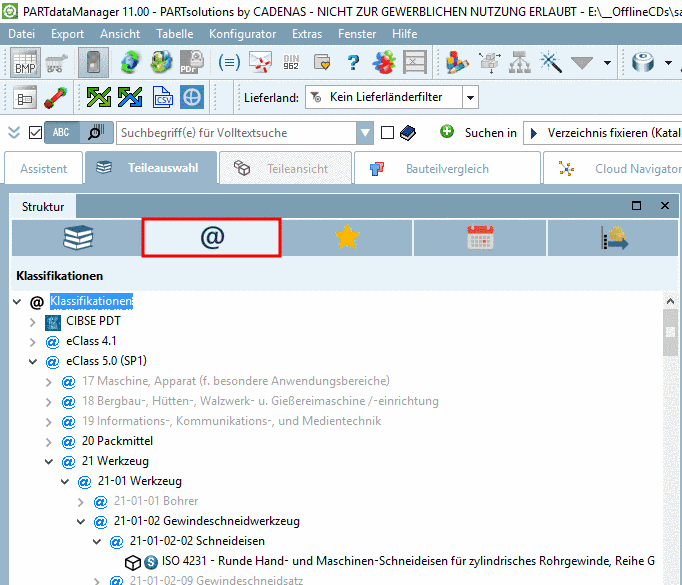Viewport: 682px width, 585px height.
Task: Collapse the eClass 5.0 (SP1) node
Action: [x=33, y=361]
